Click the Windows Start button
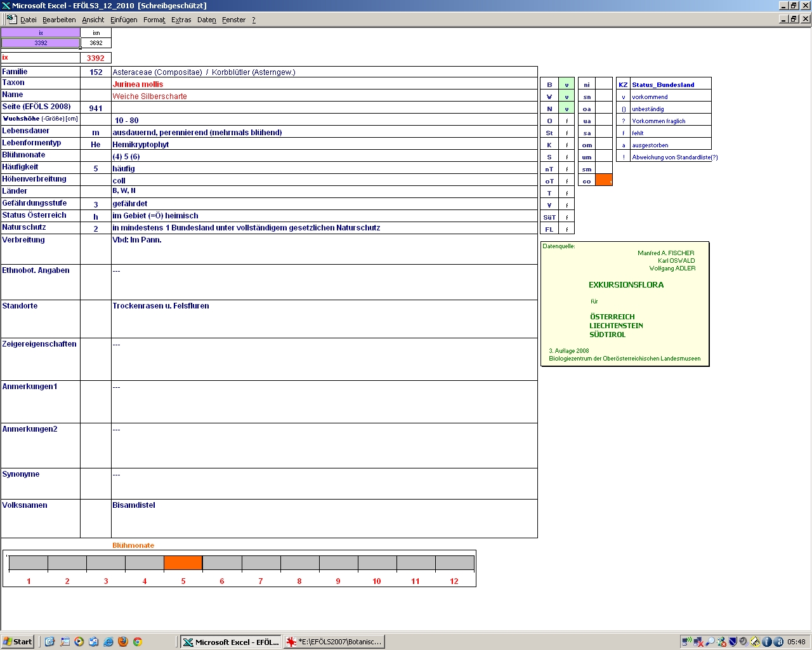The image size is (812, 650). tap(18, 642)
